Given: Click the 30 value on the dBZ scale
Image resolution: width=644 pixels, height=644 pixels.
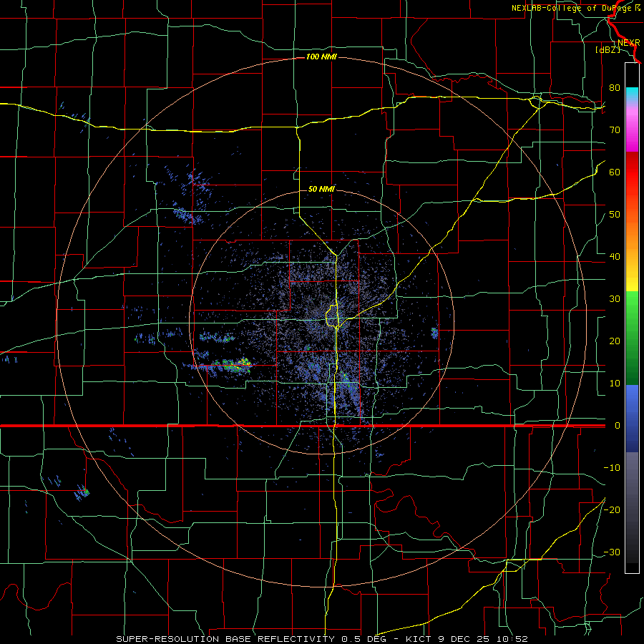Looking at the screenshot, I should 615,298.
